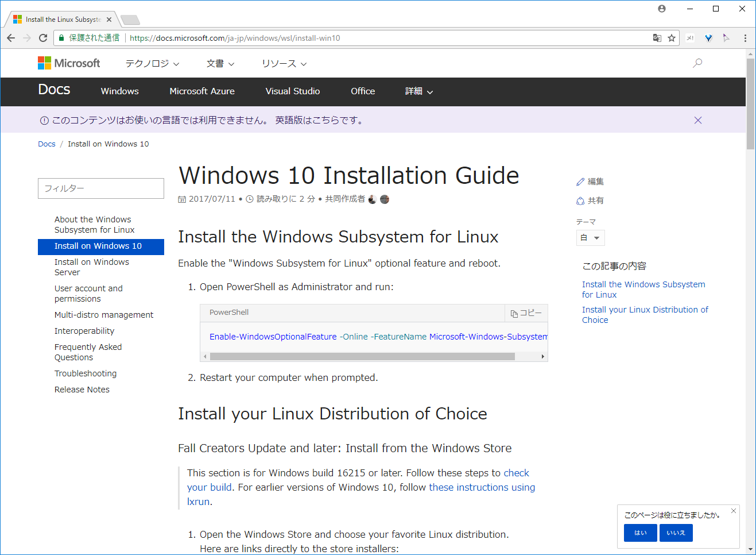Answer はい in the feedback popup
756x555 pixels.
pos(640,533)
